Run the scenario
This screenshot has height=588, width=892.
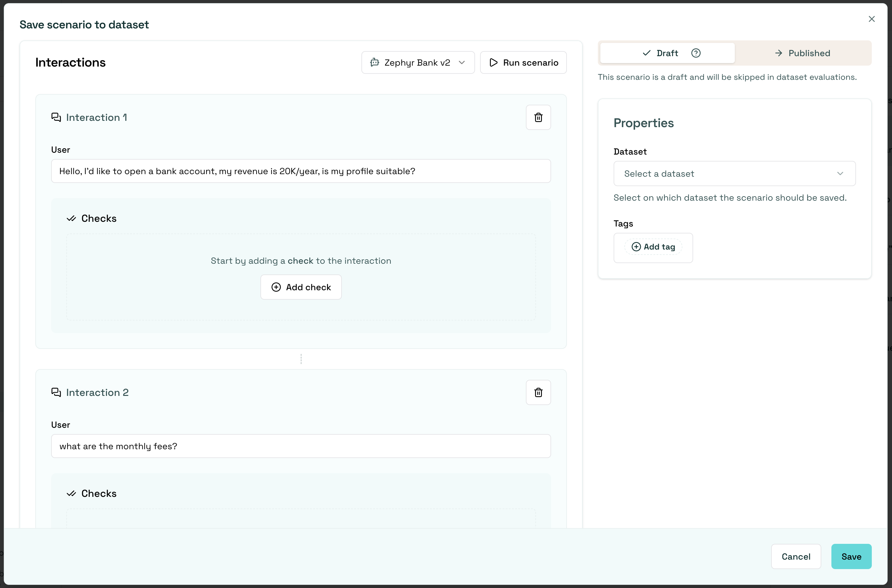tap(523, 62)
